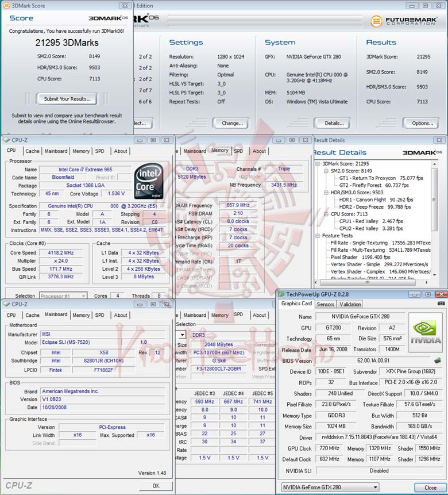
Task: Open About tab in CPU-Z Processor window
Action: coord(121,151)
